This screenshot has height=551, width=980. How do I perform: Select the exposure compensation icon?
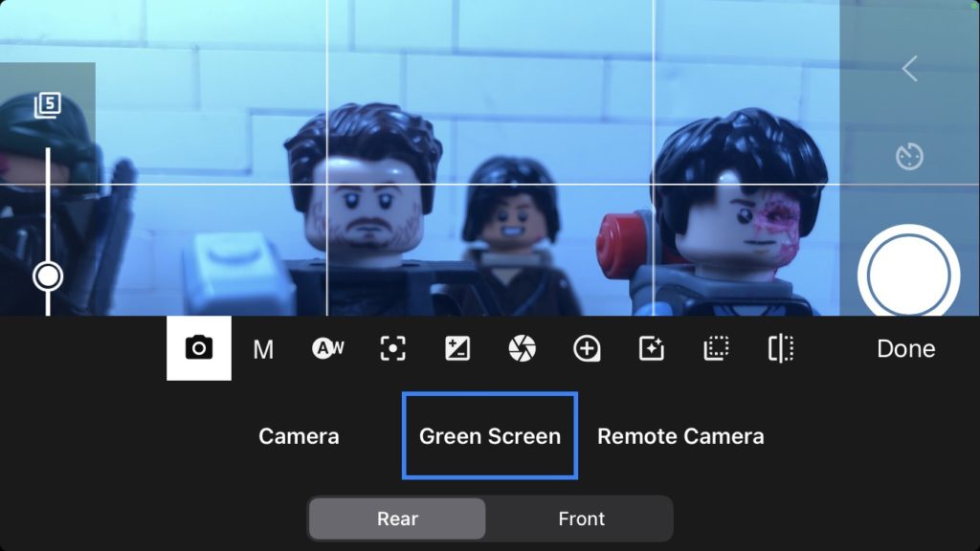457,348
